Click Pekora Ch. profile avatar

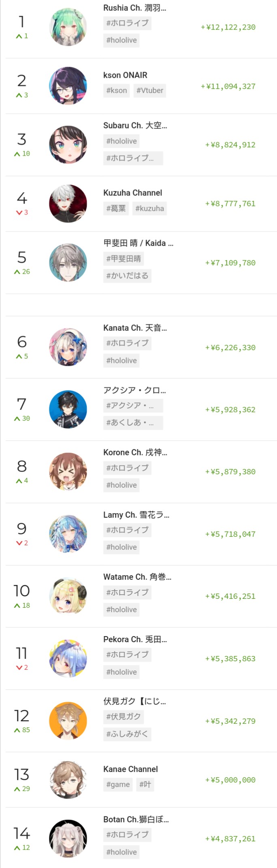[x=68, y=658]
